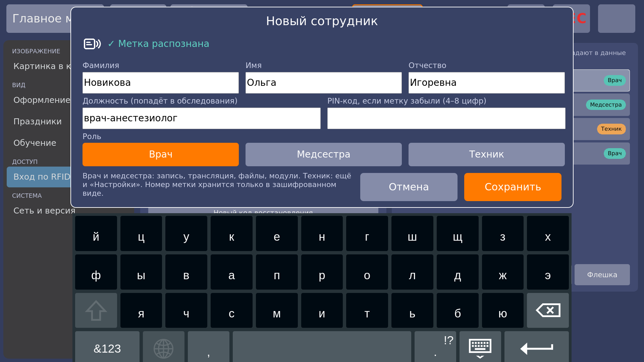Tap the ы key

pyautogui.click(x=141, y=272)
